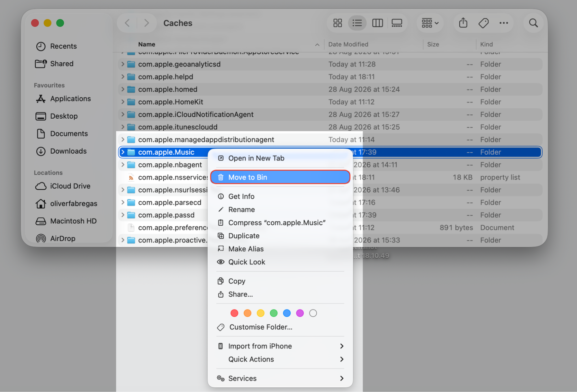
Task: Select the com.apple.managedappdistributionagent row
Action: (x=330, y=140)
